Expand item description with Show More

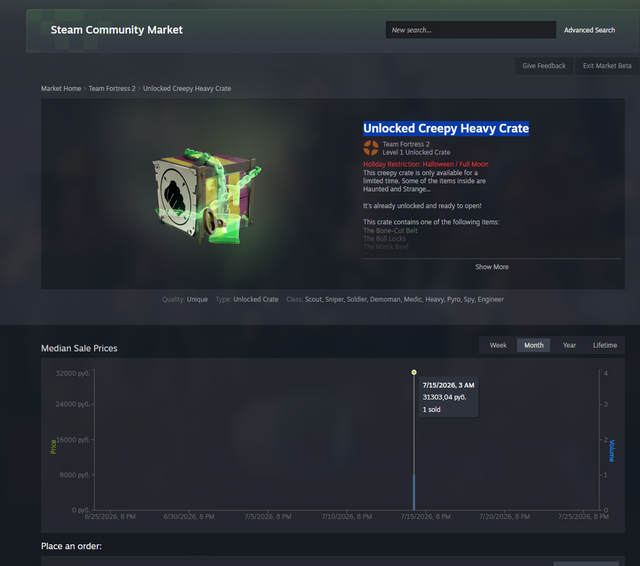[492, 267]
